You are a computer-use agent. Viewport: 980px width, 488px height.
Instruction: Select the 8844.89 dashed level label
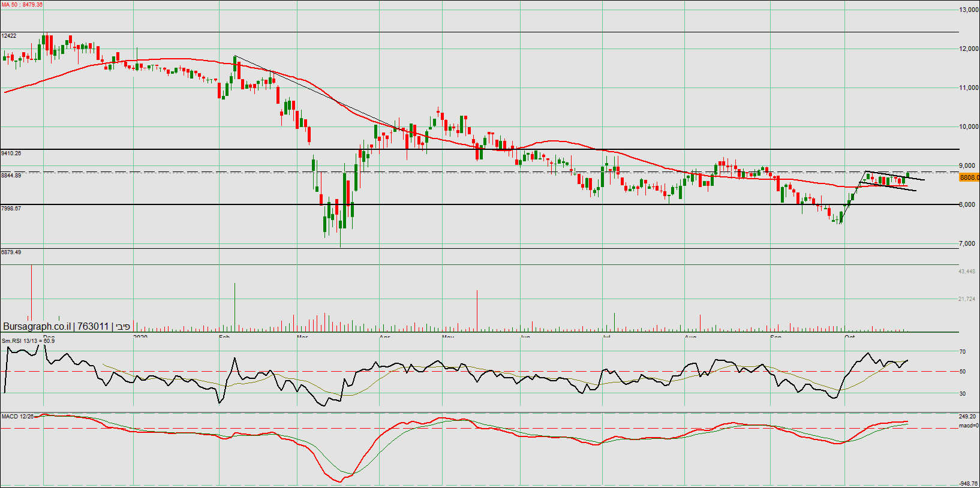11,176
